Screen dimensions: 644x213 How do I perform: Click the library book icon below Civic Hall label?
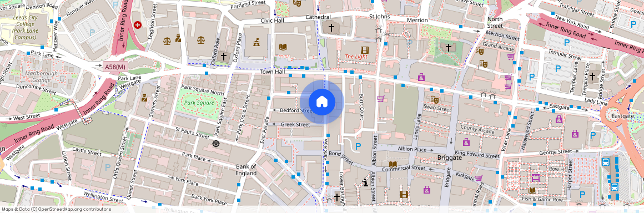(283, 47)
